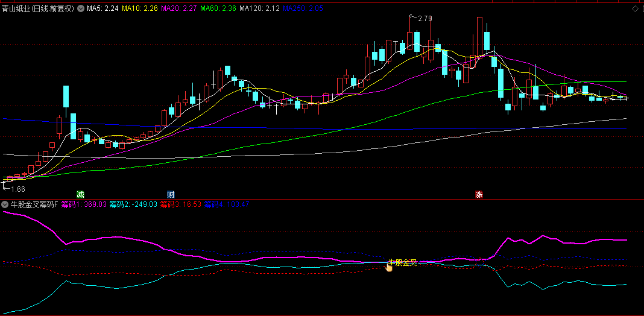Click the hand pointer icon at 牛股金叉 signal
This screenshot has height=316, width=644.
coord(388,267)
